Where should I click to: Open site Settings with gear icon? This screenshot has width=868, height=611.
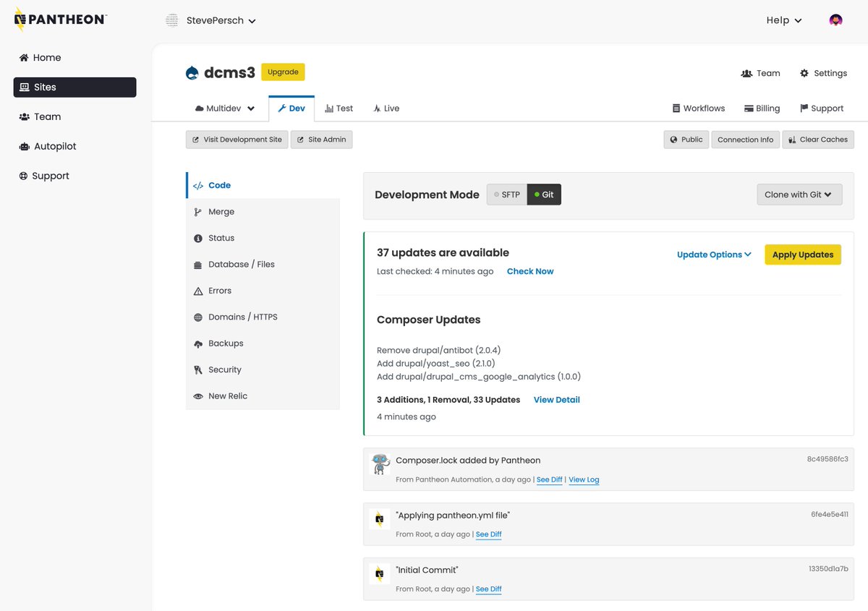pos(823,73)
